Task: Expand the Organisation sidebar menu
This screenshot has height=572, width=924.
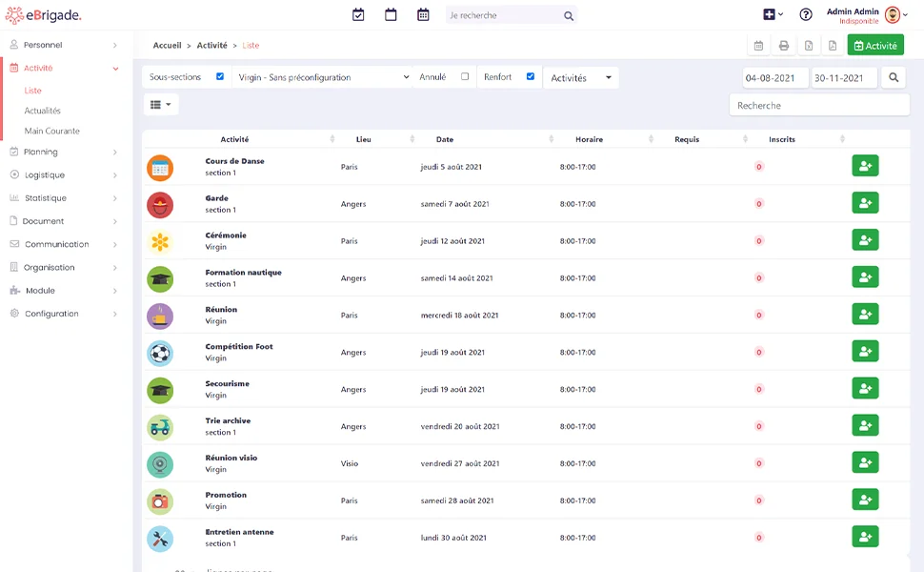Action: pyautogui.click(x=64, y=267)
